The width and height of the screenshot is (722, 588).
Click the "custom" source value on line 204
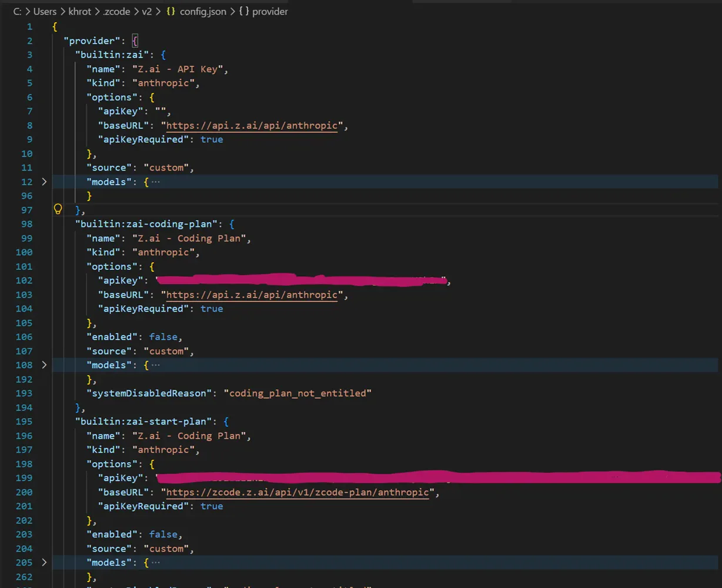(x=166, y=549)
